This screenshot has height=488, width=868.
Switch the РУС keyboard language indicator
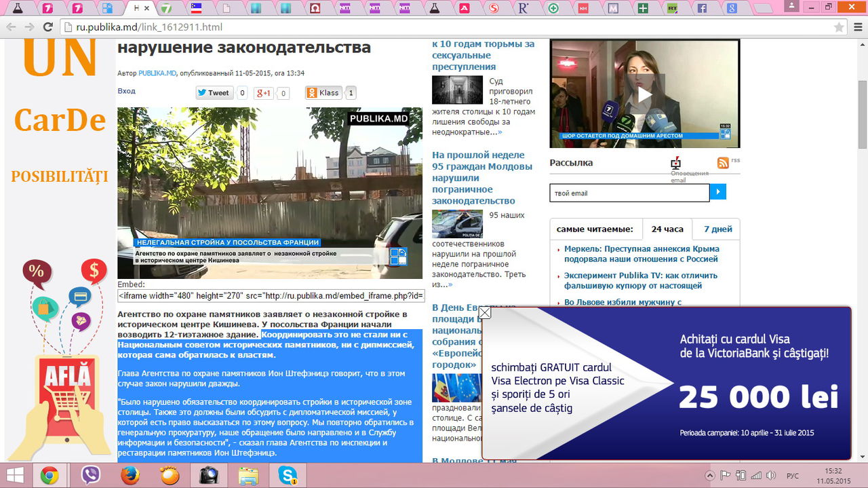[792, 476]
